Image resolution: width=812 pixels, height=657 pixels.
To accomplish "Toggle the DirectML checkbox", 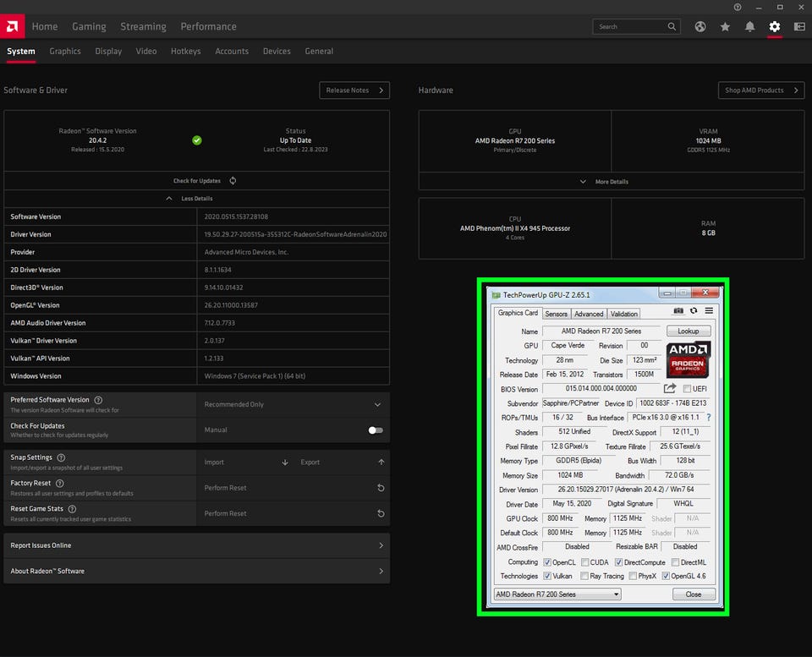I will tap(675, 562).
